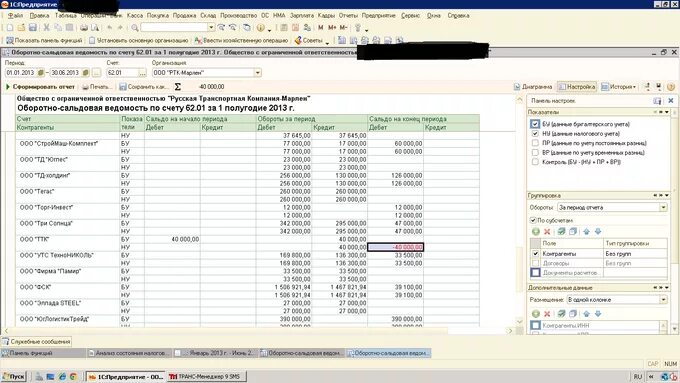Screen dimensions: 680x383
Task: Click the M+ memory add button
Action: coord(332,28)
